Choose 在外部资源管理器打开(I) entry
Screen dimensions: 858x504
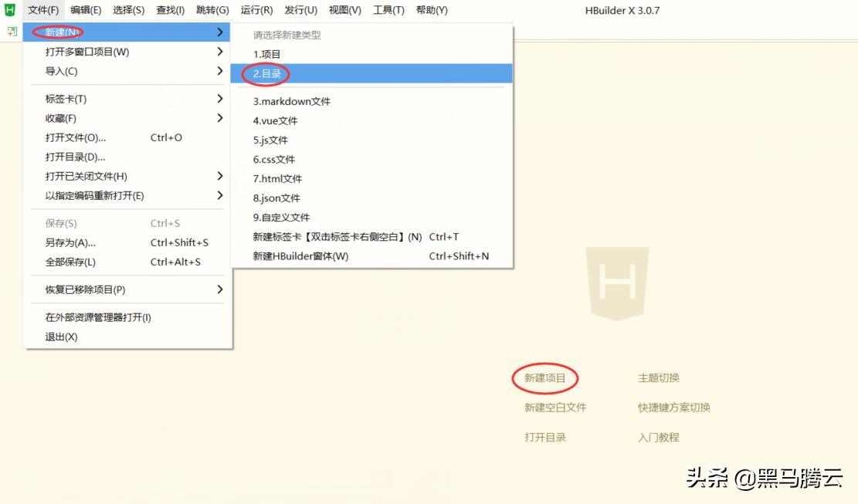(x=127, y=317)
